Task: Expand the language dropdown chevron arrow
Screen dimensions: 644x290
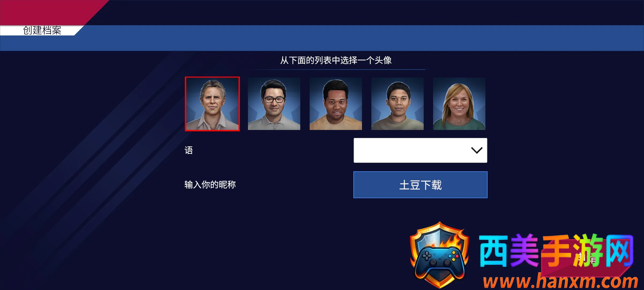Action: pos(477,150)
